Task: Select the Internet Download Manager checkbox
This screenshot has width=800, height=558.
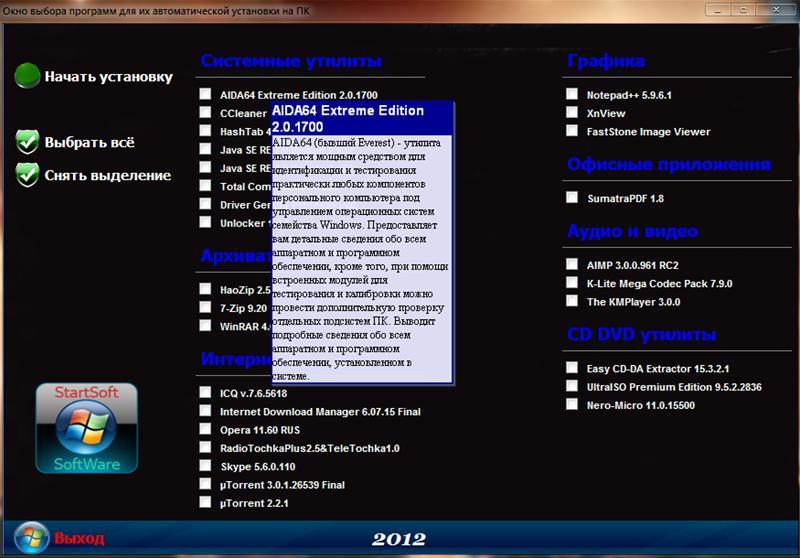Action: pyautogui.click(x=205, y=411)
